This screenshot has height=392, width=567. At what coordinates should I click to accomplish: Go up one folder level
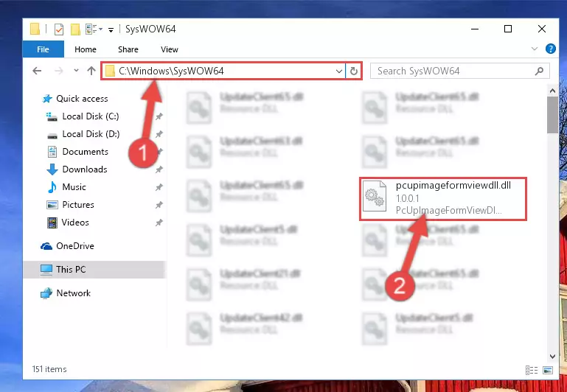click(91, 71)
